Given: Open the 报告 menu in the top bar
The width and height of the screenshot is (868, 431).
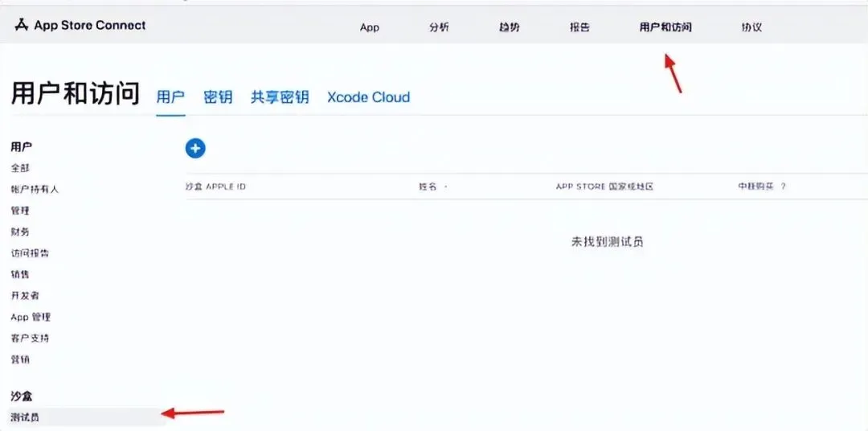Looking at the screenshot, I should click(579, 27).
